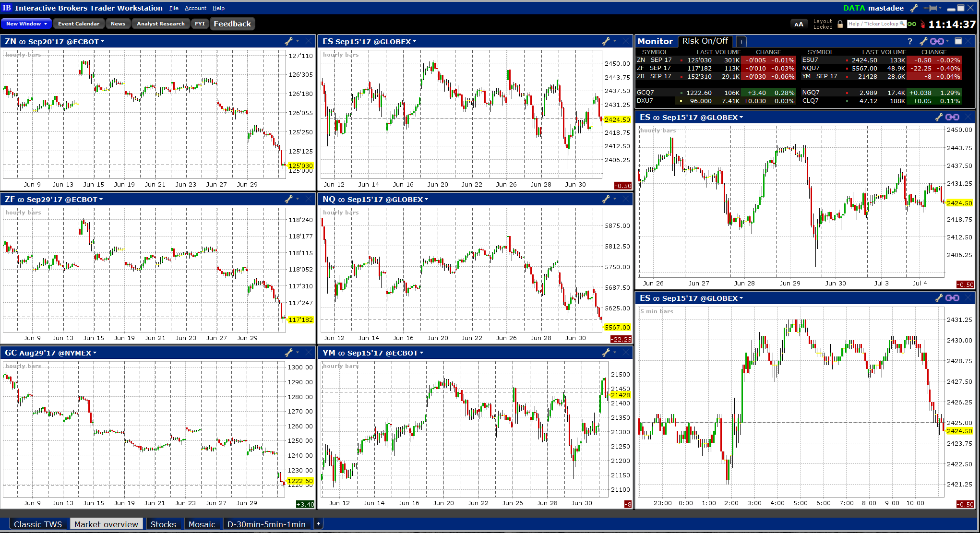Select CLQ7 row in Monitor

click(x=882, y=101)
